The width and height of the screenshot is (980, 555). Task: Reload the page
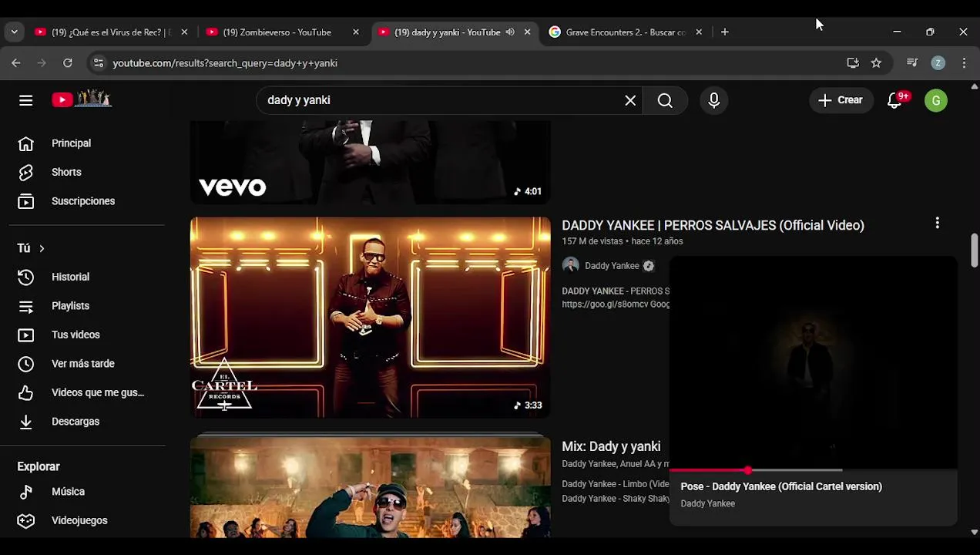68,63
